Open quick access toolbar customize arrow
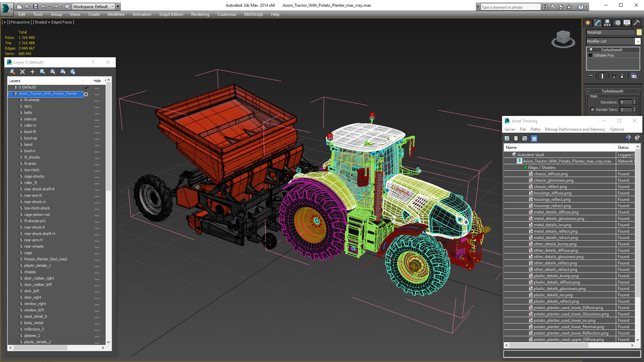 tap(118, 6)
